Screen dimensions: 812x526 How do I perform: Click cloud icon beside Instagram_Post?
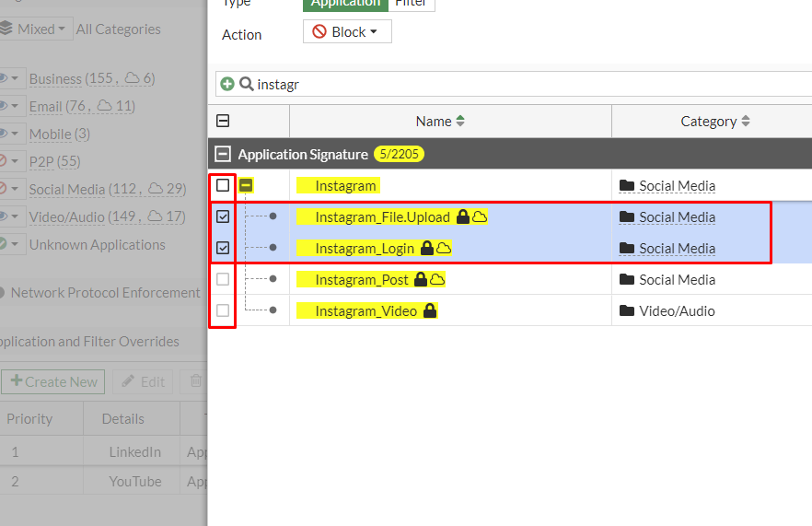[x=437, y=280]
